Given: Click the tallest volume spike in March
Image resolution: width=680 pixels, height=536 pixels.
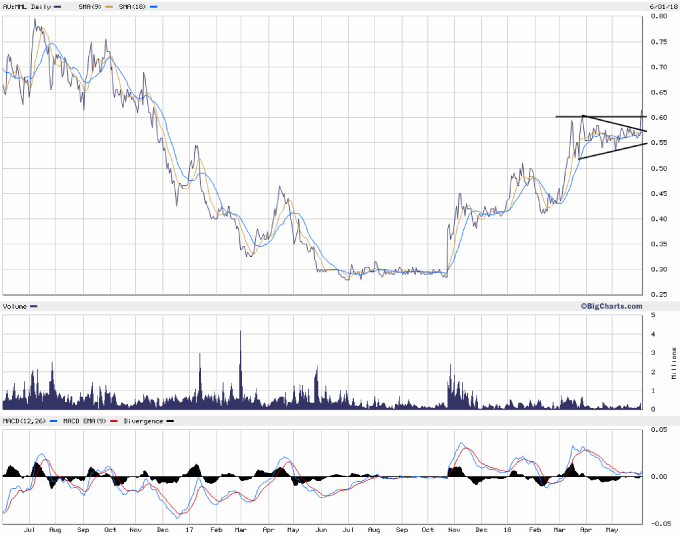Looking at the screenshot, I should click(241, 333).
